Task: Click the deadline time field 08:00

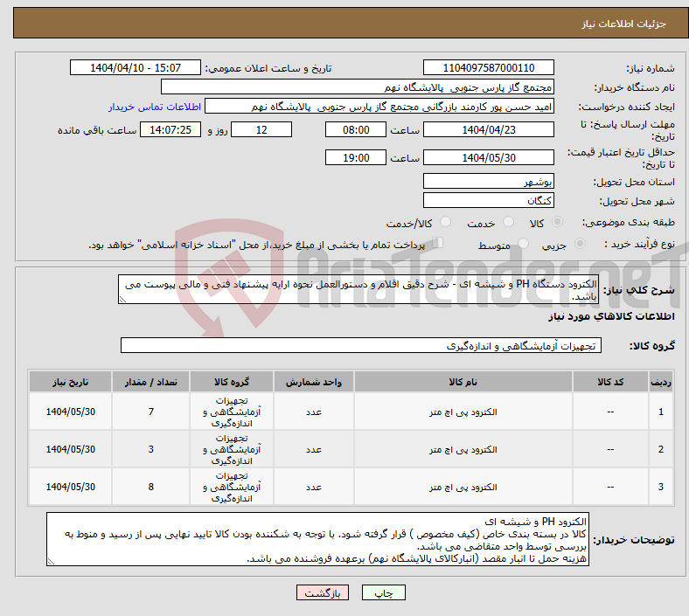Action: [x=356, y=129]
